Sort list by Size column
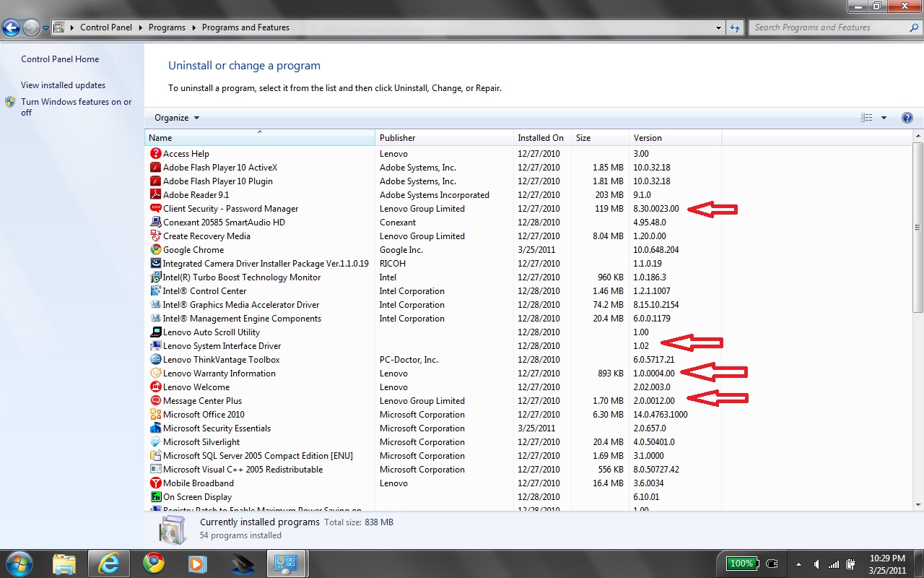The image size is (924, 578). point(600,137)
